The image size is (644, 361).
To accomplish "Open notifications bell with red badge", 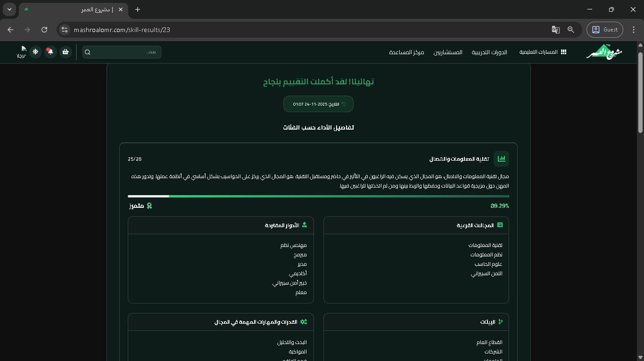I will click(50, 52).
